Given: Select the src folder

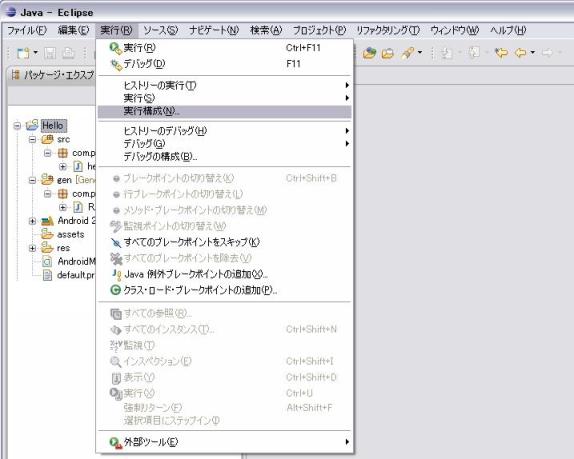Looking at the screenshot, I should (63, 139).
